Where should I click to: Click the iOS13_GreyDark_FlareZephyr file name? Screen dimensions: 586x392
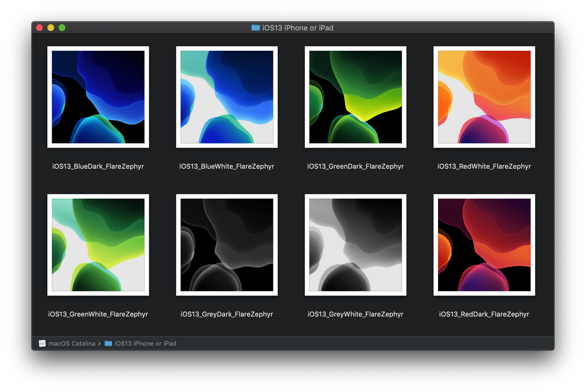[227, 314]
